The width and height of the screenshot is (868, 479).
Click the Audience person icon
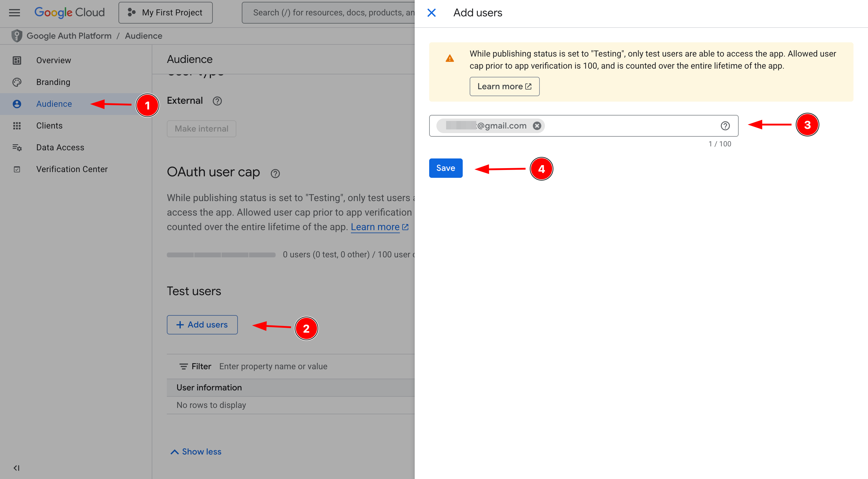point(17,104)
